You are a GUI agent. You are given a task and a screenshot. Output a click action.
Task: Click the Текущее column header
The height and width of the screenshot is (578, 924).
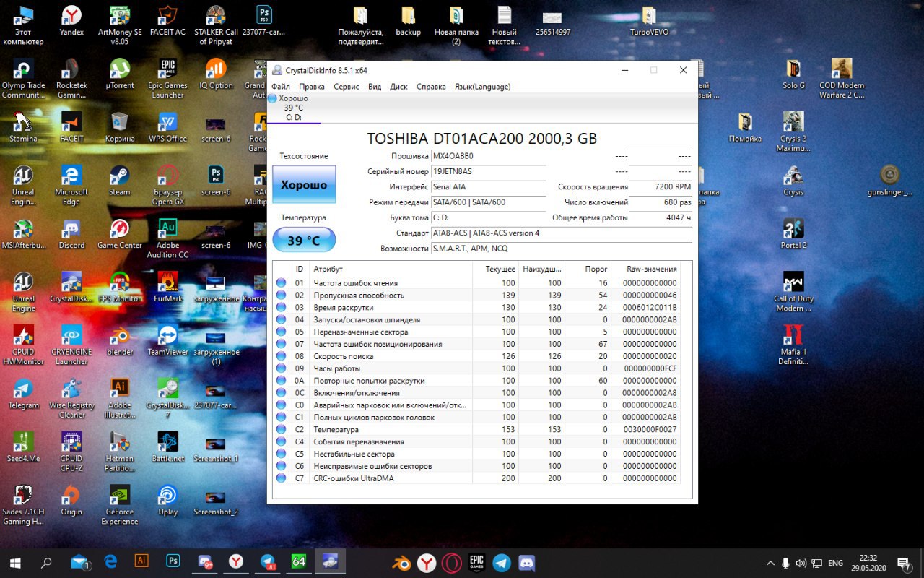coord(496,269)
